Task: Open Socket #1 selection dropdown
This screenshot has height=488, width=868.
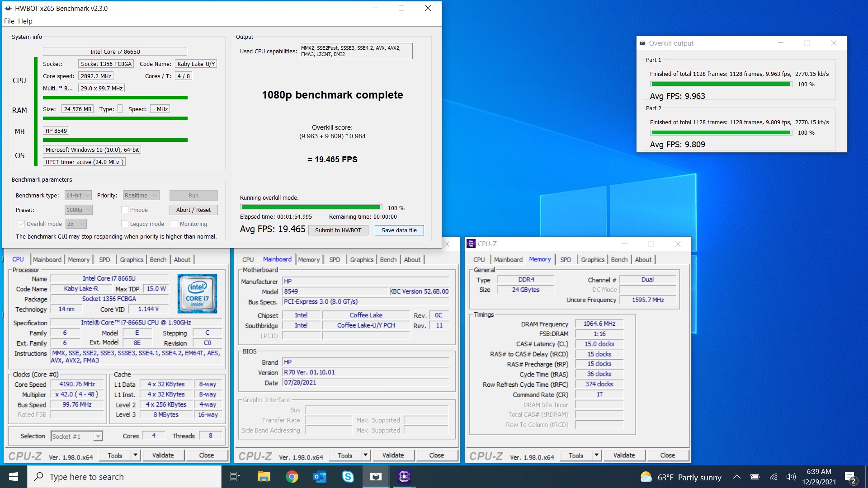Action: tap(77, 436)
